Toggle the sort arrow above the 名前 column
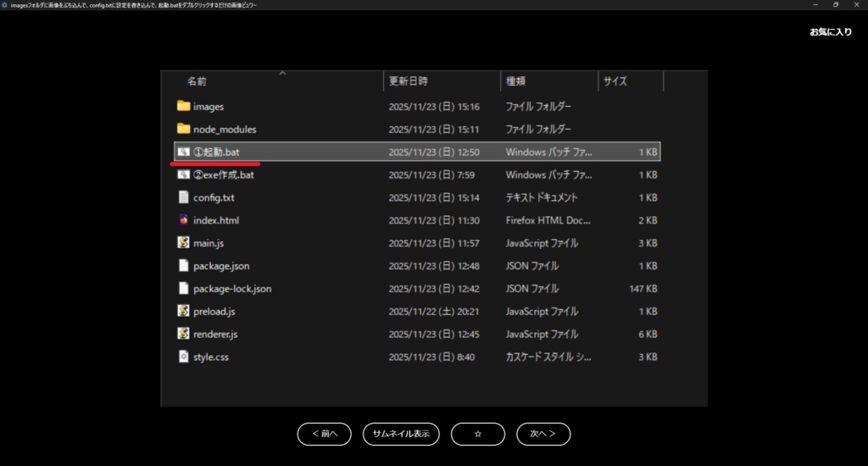 pos(282,73)
